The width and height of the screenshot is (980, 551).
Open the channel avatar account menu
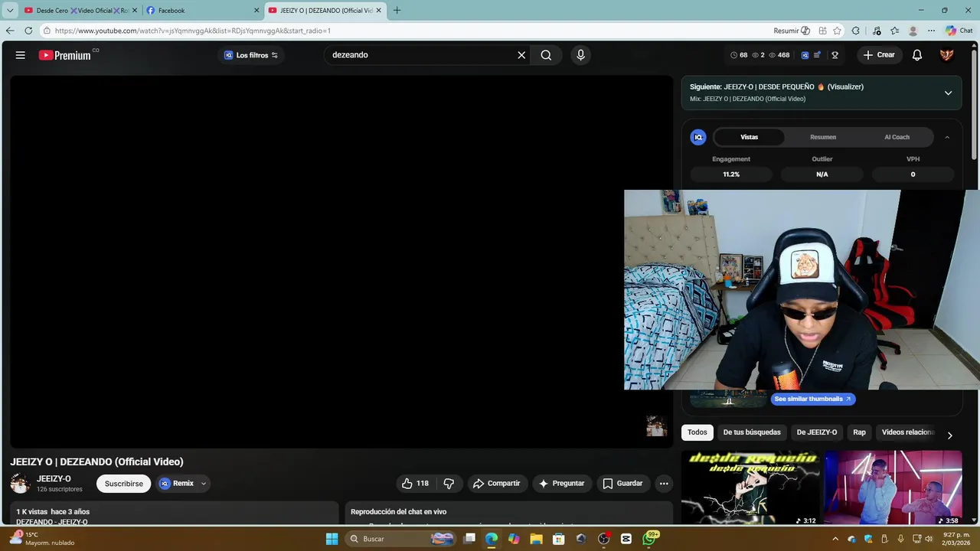coord(947,55)
